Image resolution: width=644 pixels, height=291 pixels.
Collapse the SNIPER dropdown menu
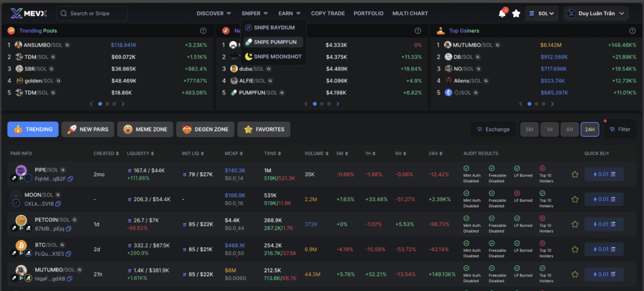(x=255, y=14)
